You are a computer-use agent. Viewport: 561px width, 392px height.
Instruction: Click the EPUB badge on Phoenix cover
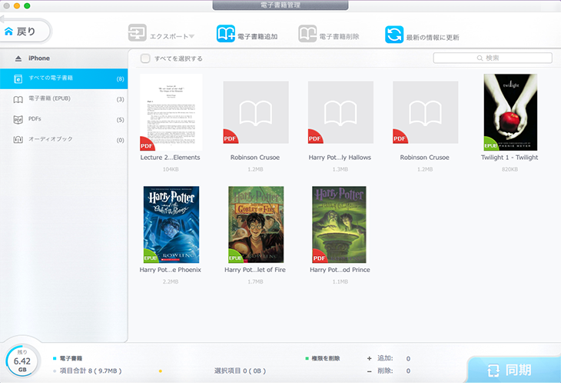[x=151, y=257]
